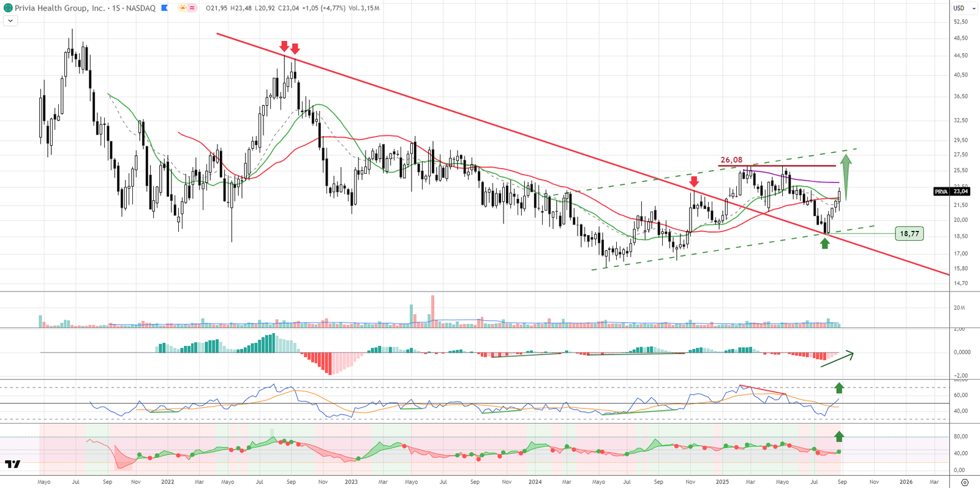
Task: Click the blue flag icon beside NASDAQ
Action: (x=165, y=8)
